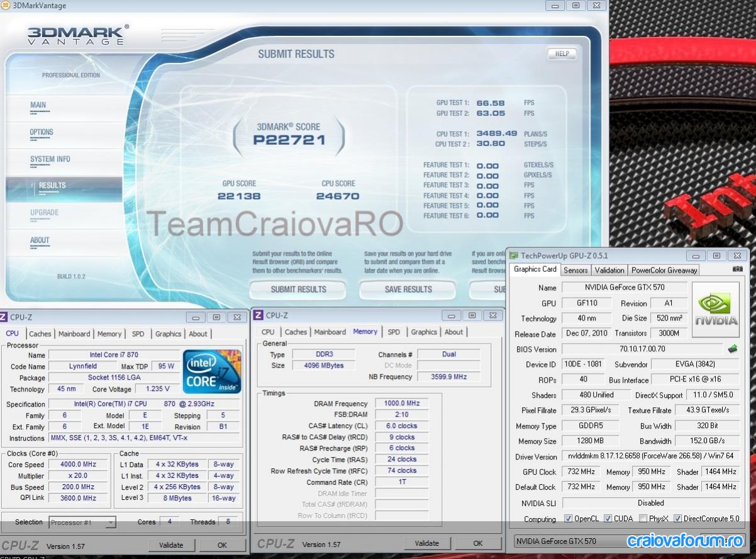
Task: Open the SPD tab in the CPU-Z processor window
Action: [138, 334]
